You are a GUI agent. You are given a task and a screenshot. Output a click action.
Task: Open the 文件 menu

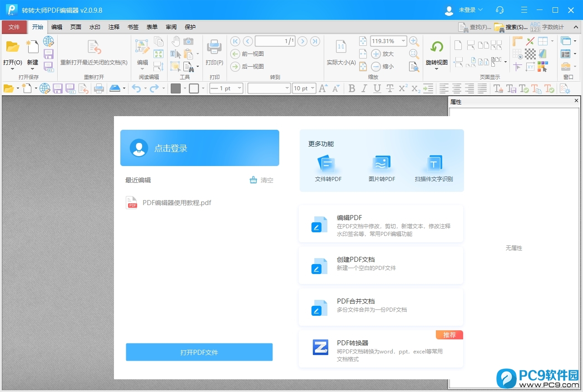point(14,27)
